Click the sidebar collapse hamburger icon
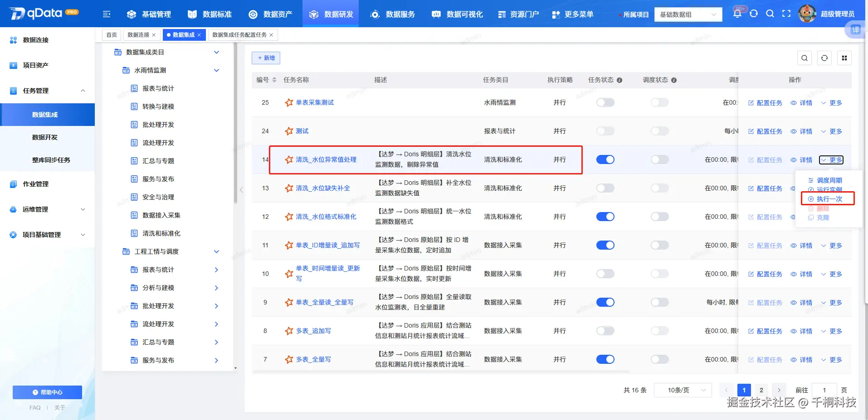Screen dimensions: 868x420 (107, 14)
